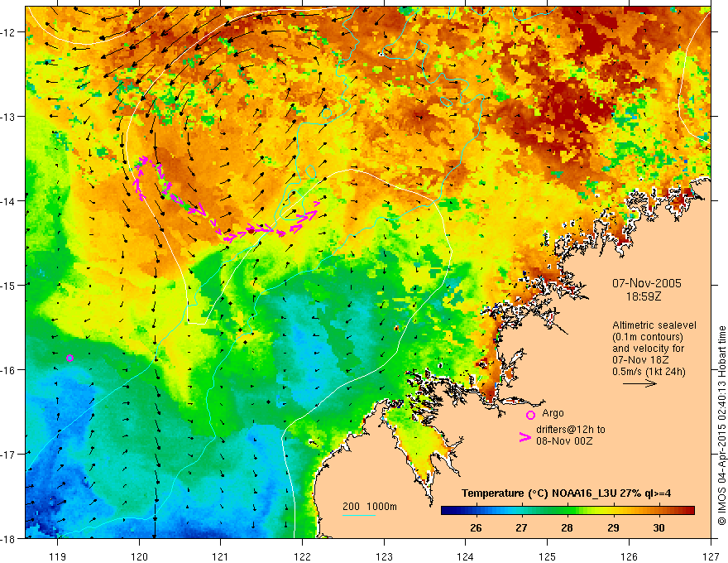
Task: Click the '125' longitude axis label
Action: click(x=547, y=556)
